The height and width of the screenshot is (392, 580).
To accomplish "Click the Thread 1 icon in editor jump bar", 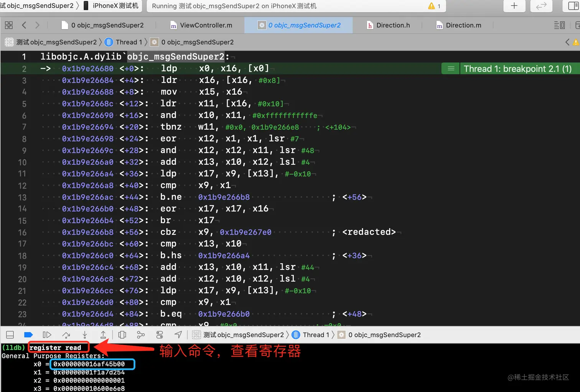I will [109, 42].
